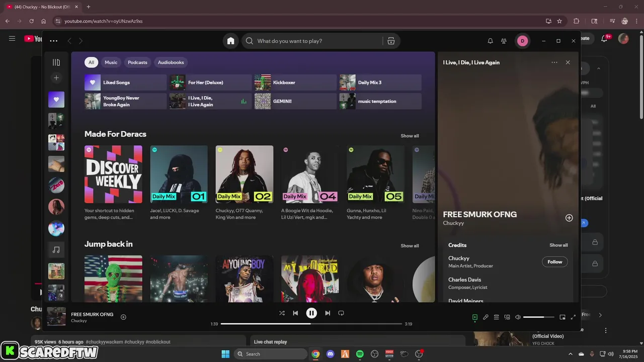Reload the Chrome page

coord(31,21)
